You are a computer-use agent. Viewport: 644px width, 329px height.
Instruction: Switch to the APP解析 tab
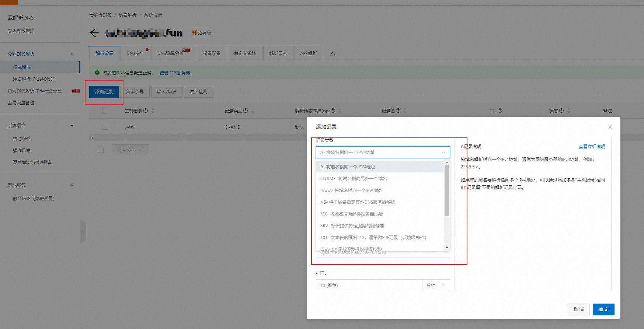(309, 53)
